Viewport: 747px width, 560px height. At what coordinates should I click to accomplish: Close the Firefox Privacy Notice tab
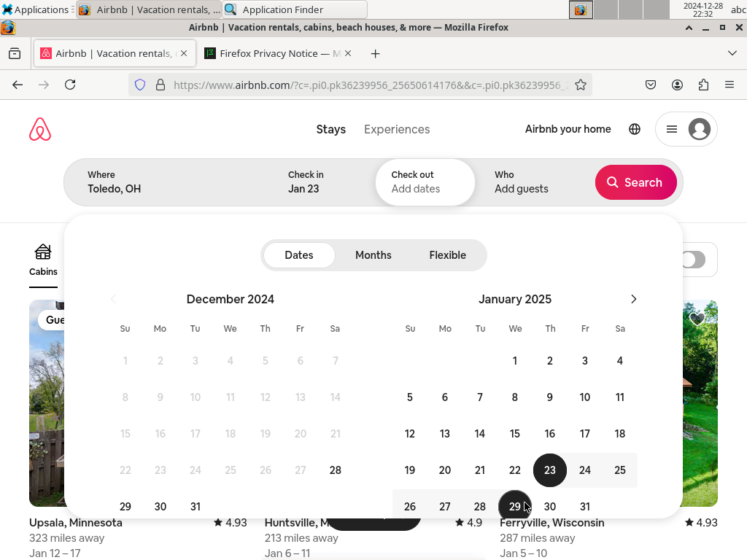(x=348, y=53)
